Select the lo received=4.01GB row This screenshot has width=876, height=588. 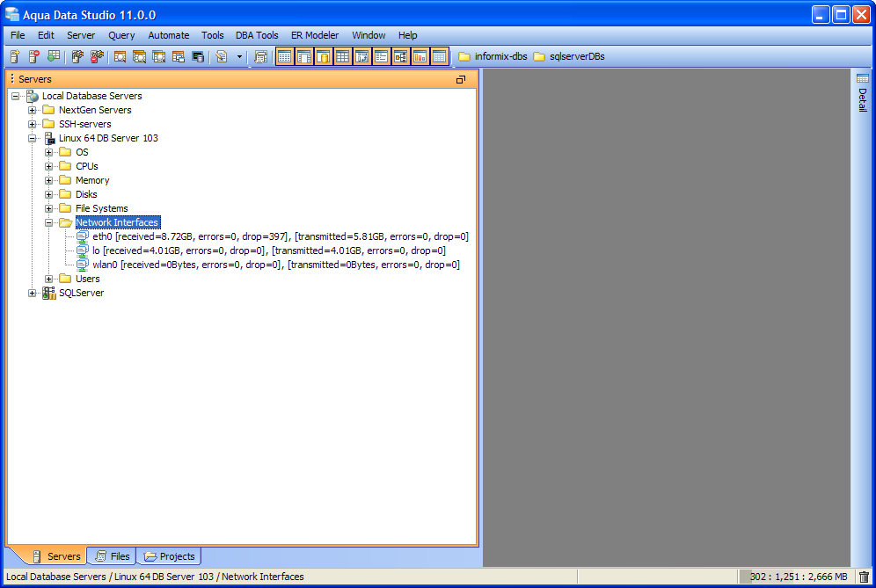point(269,250)
